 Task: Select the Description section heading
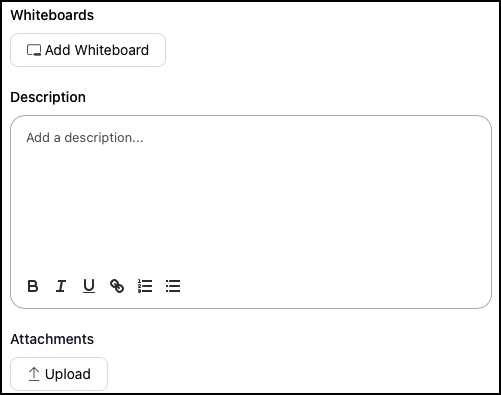pos(48,97)
